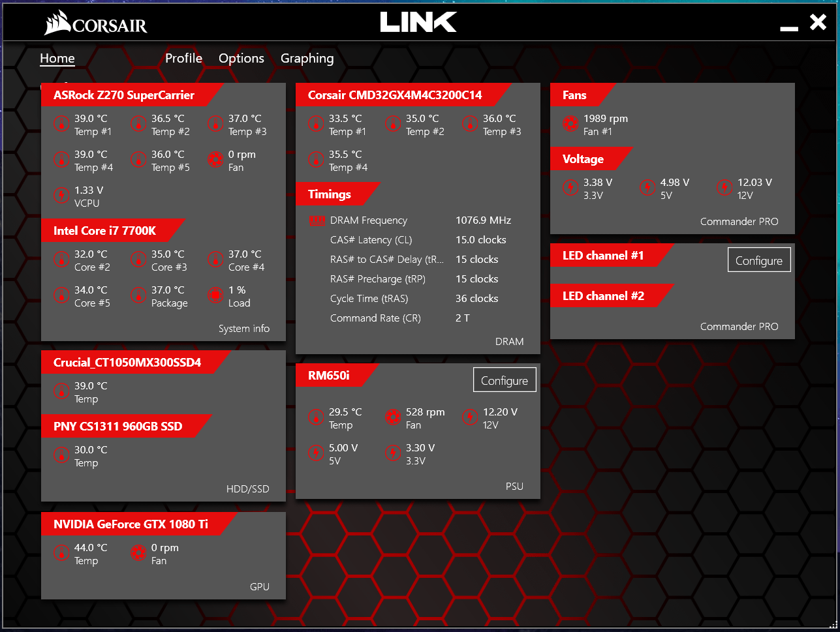Screen dimensions: 840x632
Task: Click the DRAM Temp #3 thermometer icon
Action: pos(470,124)
